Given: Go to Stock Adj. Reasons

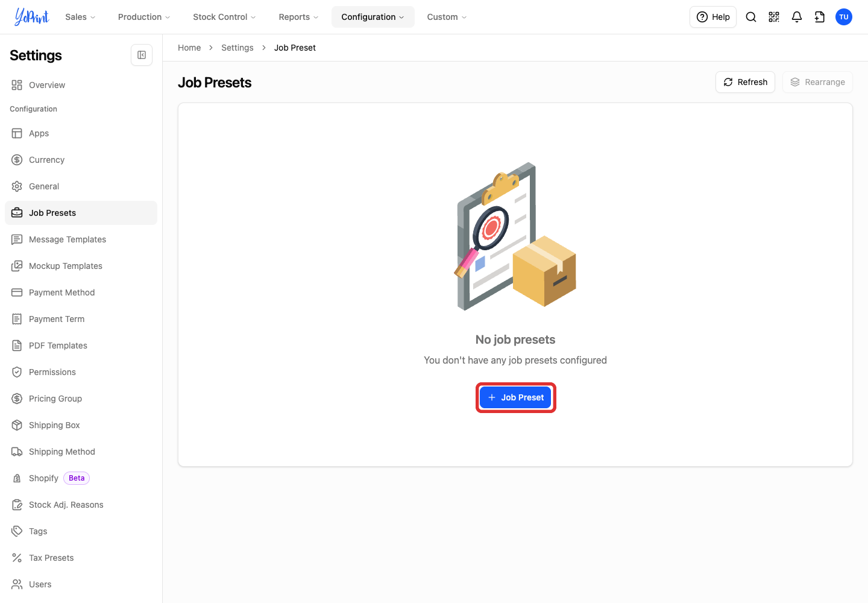Looking at the screenshot, I should click(81, 505).
